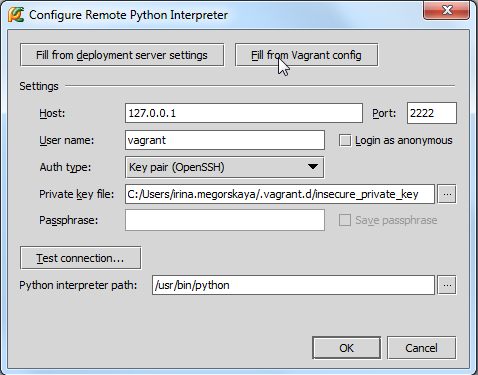Focus the Host field showing 127.0.0.1
The width and height of the screenshot is (478, 375).
(x=244, y=113)
